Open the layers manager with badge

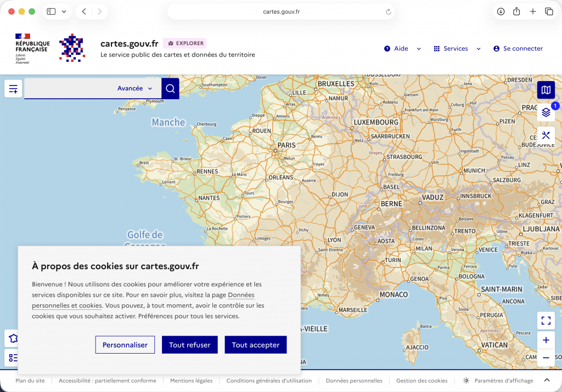(546, 112)
